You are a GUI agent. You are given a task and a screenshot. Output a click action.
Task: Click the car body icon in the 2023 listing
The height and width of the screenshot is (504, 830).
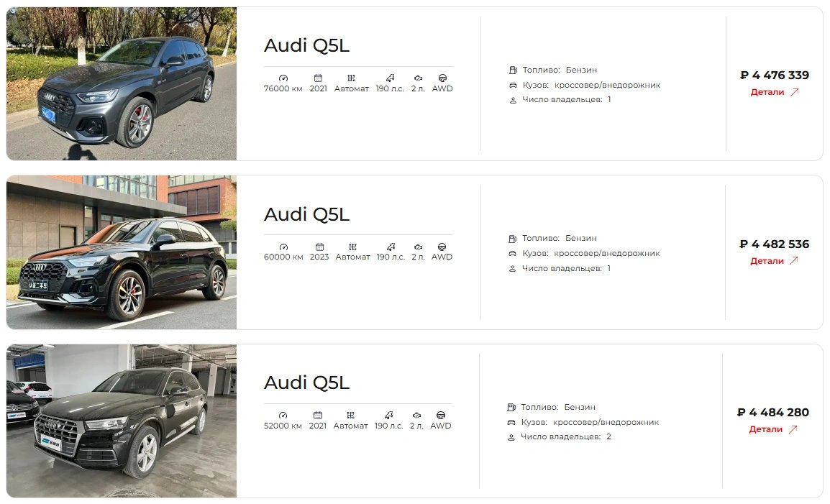click(x=512, y=254)
